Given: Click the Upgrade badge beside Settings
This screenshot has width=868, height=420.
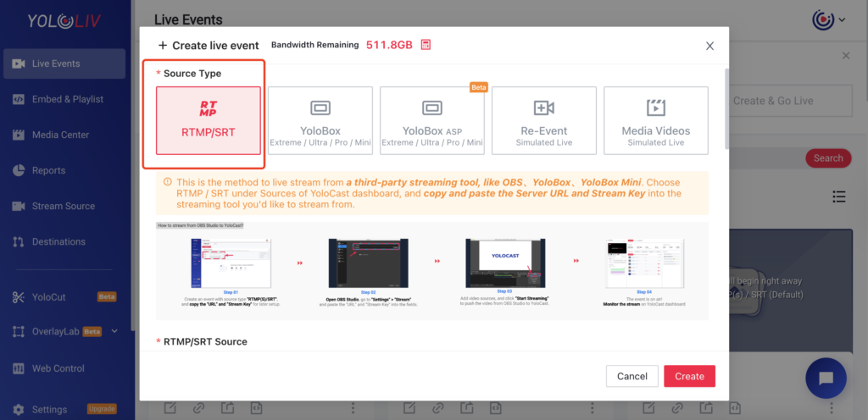Looking at the screenshot, I should (x=102, y=409).
